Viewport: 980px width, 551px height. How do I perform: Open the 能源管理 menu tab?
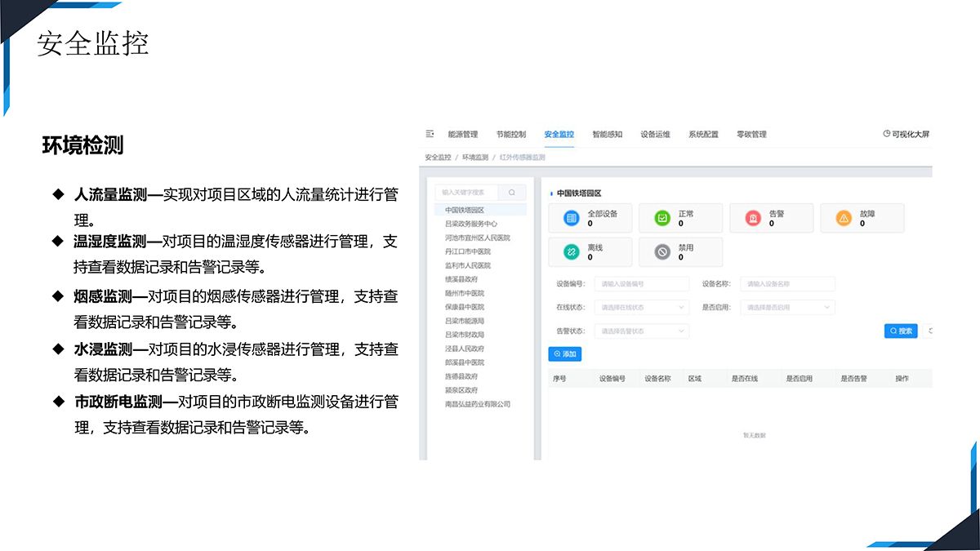[x=463, y=134]
